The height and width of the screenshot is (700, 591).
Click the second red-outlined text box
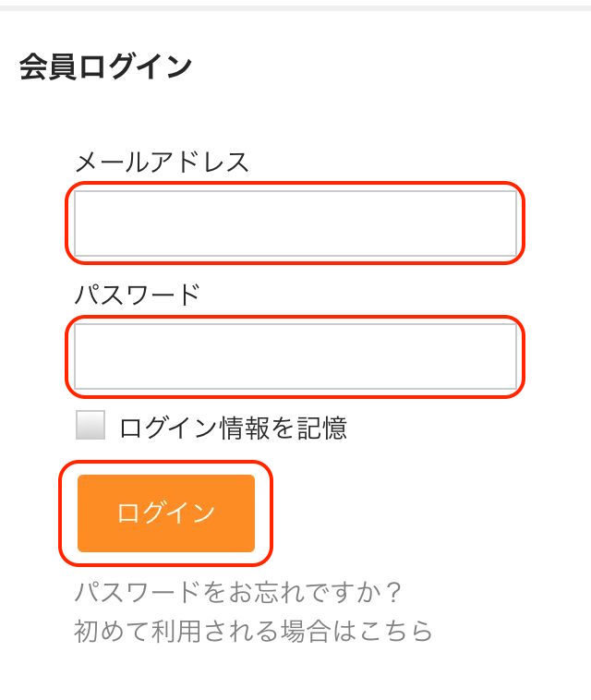(295, 356)
